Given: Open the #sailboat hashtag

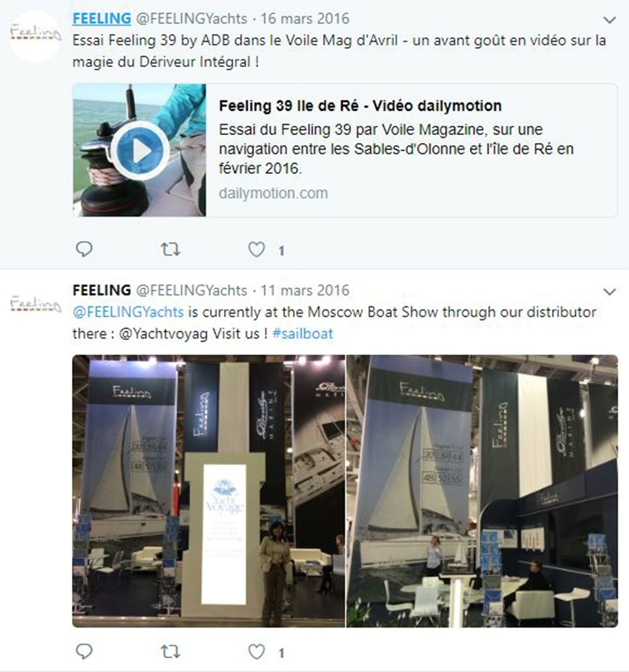Looking at the screenshot, I should pos(303,334).
